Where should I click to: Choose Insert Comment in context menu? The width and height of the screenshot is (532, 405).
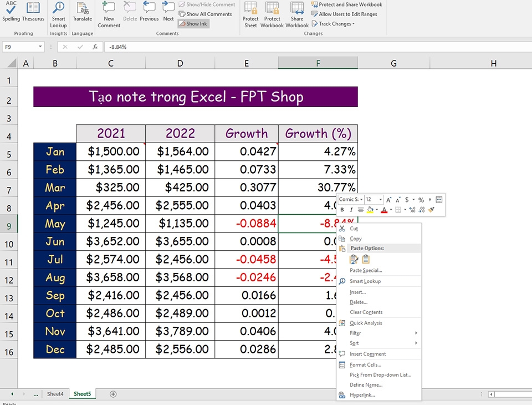(x=379, y=354)
